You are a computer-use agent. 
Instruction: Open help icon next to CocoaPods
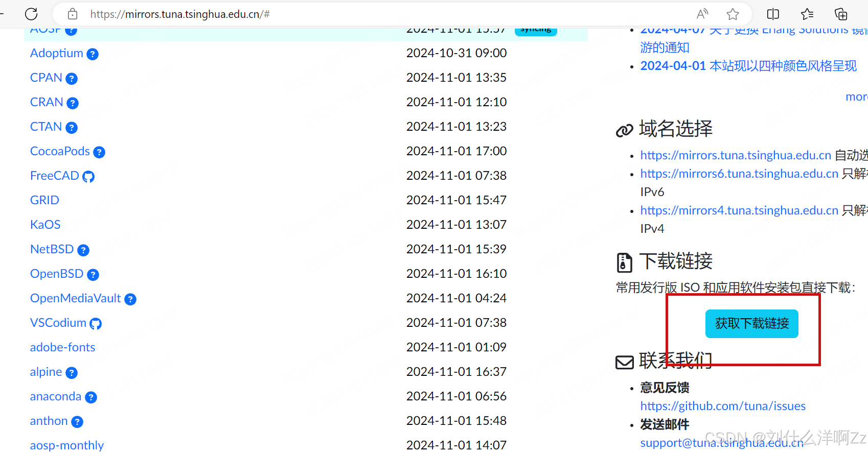(99, 152)
